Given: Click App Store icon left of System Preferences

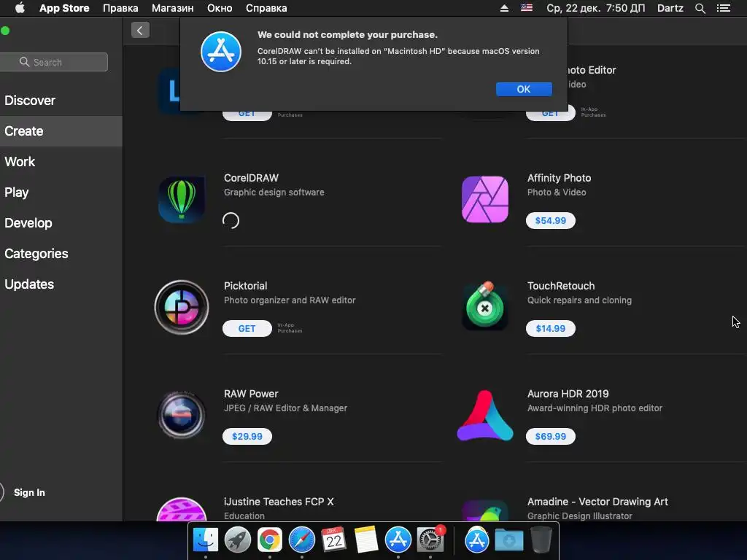Looking at the screenshot, I should (398, 540).
